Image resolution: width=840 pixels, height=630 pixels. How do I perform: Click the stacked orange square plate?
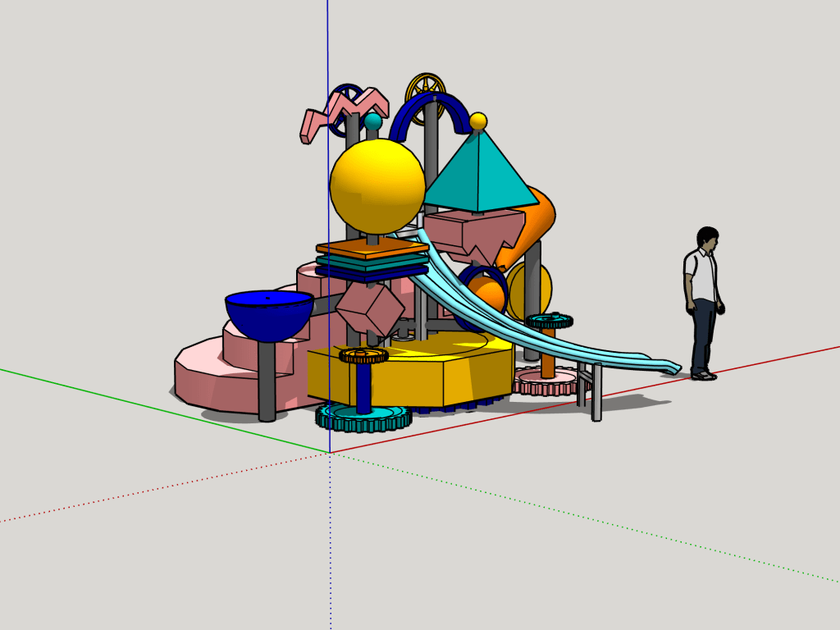point(373,247)
